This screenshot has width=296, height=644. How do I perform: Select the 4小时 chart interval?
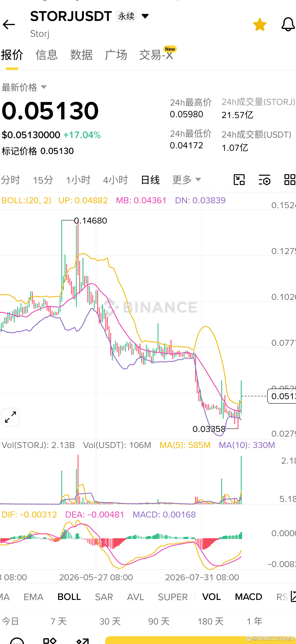[115, 180]
